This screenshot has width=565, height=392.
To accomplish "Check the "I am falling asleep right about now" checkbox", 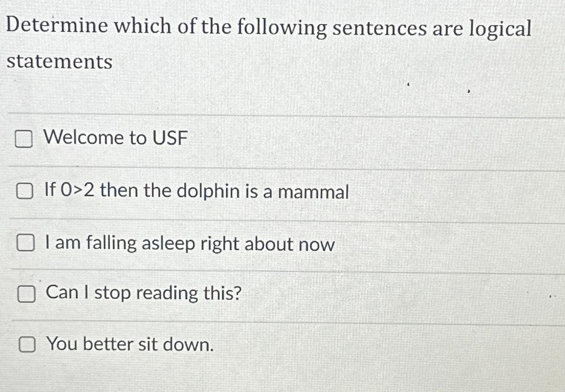I will point(24,242).
